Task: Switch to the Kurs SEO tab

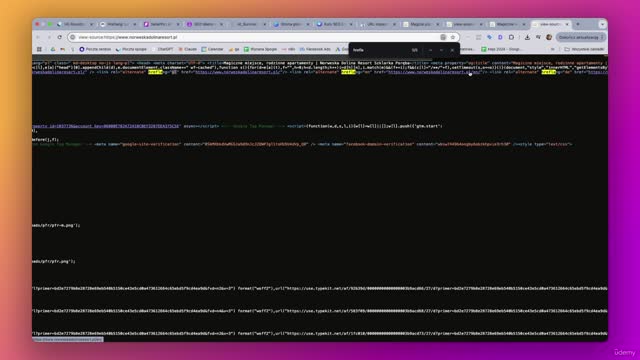Action: click(334, 24)
